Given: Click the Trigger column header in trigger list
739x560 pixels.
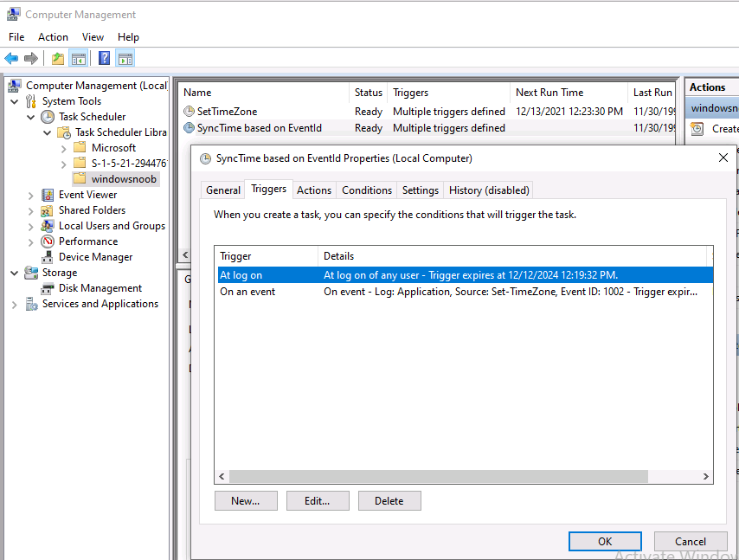Looking at the screenshot, I should coord(267,256).
